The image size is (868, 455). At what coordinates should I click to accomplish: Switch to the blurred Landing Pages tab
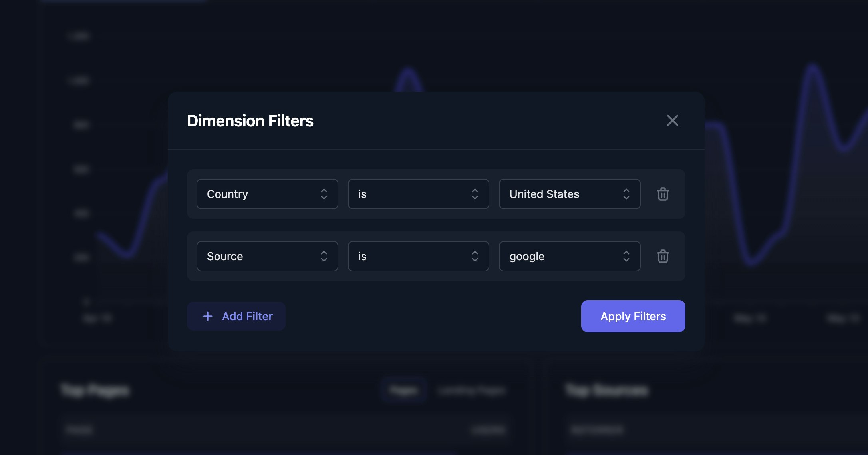pyautogui.click(x=471, y=390)
